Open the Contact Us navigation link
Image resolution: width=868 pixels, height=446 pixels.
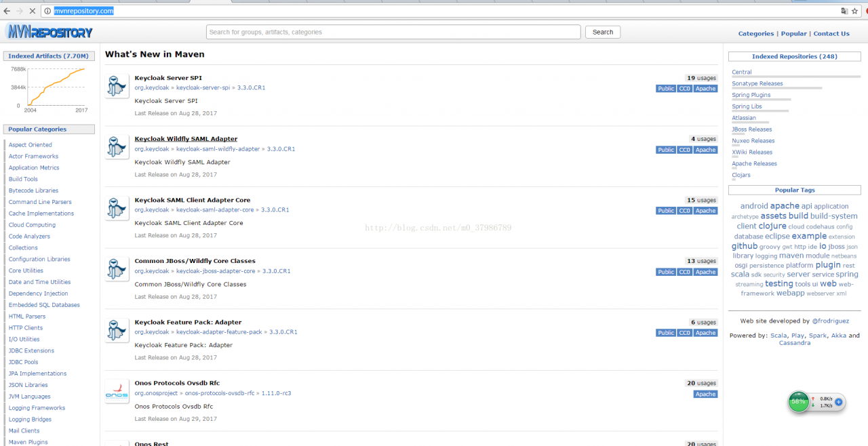click(831, 33)
